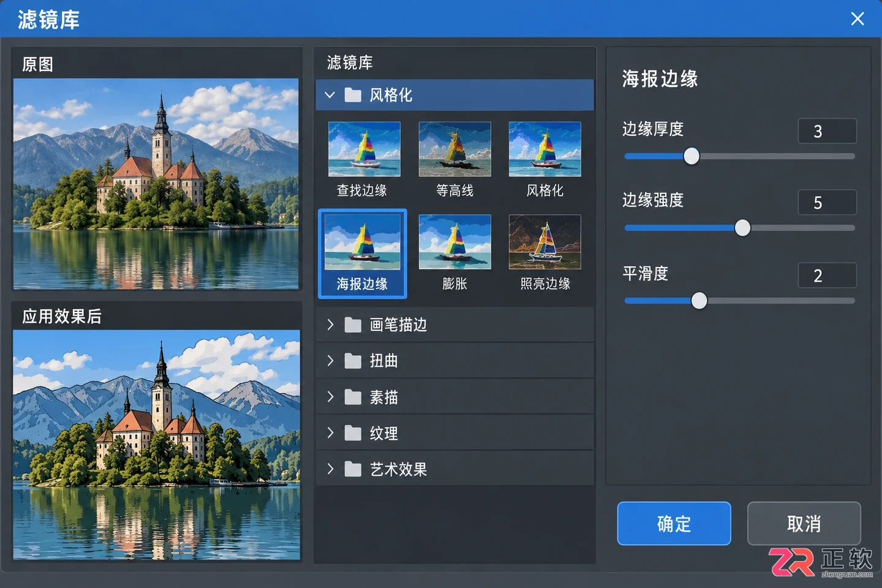Close the 滤镜库 dialog window
This screenshot has height=588, width=882.
(858, 19)
